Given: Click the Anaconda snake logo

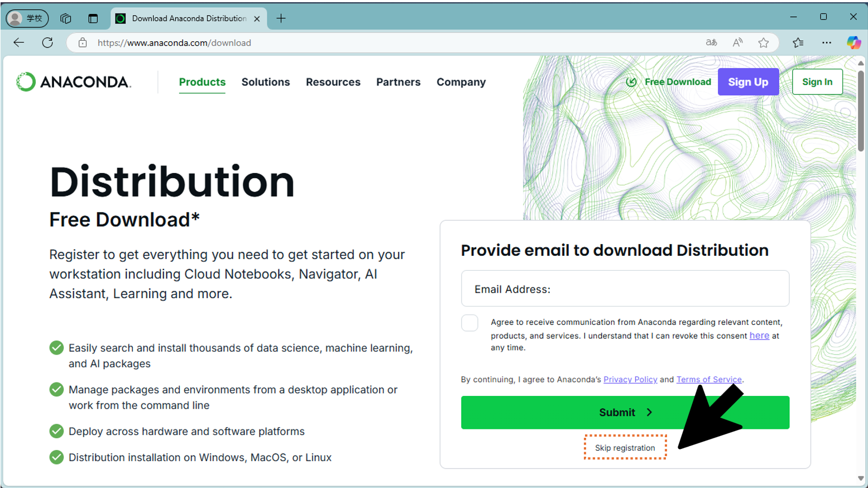Looking at the screenshot, I should click(25, 82).
